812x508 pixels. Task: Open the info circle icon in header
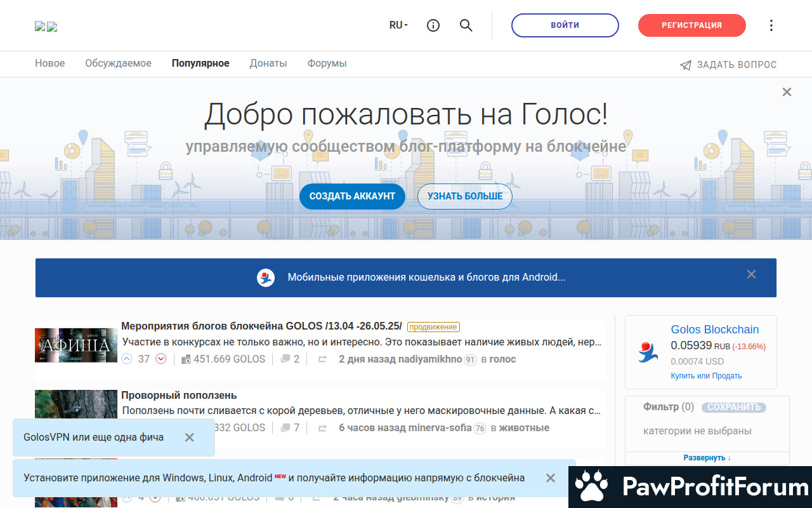[x=433, y=25]
